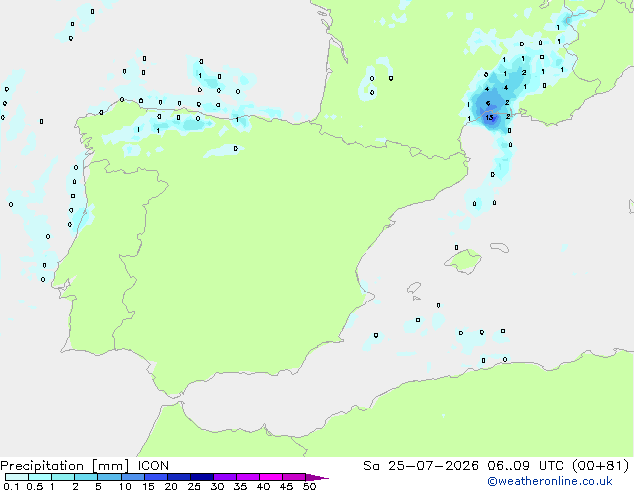Click the 50 mm arrow tip of legend
Image resolution: width=634 pixels, height=490 pixels.
click(317, 477)
